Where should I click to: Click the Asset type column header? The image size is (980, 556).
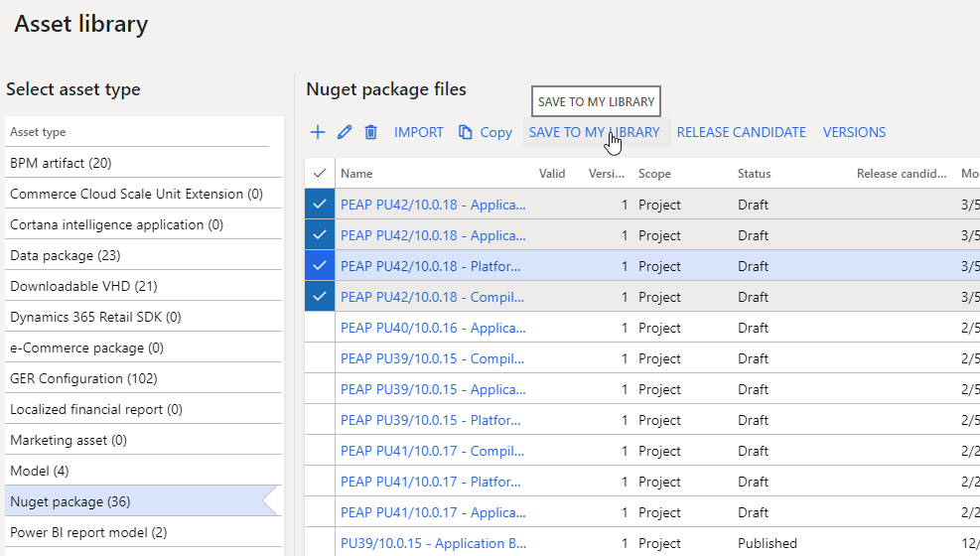pos(38,132)
